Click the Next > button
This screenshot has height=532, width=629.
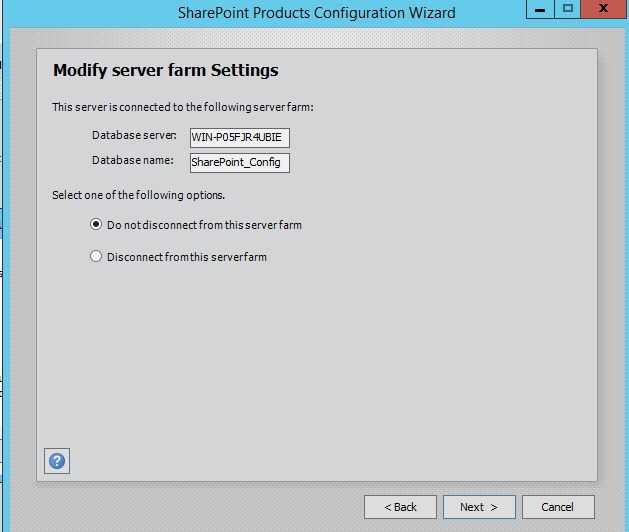click(479, 507)
